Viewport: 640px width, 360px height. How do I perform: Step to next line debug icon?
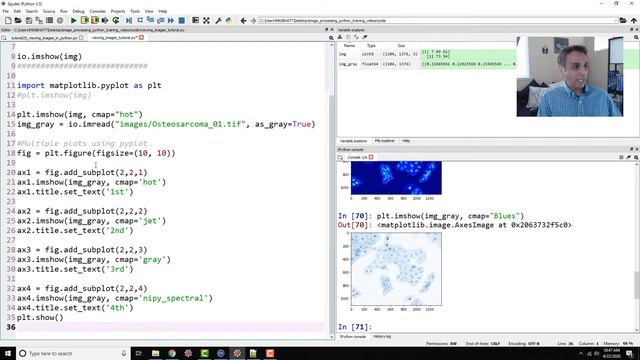pos(140,20)
